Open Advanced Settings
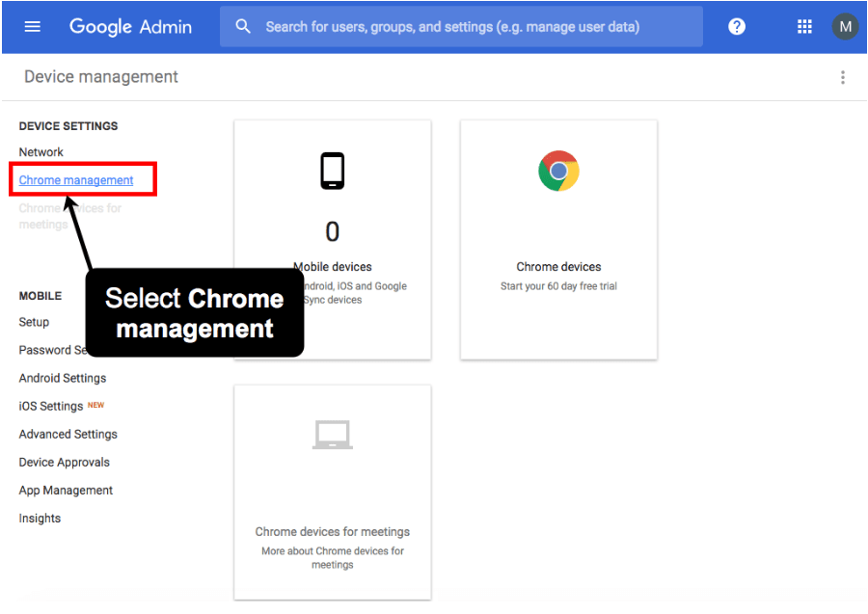Image resolution: width=868 pixels, height=614 pixels. (x=68, y=434)
